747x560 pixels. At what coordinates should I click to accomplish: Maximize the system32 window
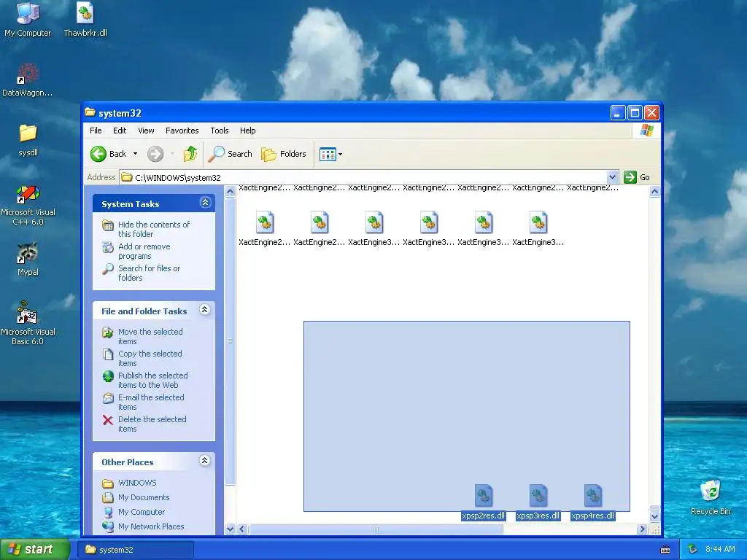coord(635,113)
